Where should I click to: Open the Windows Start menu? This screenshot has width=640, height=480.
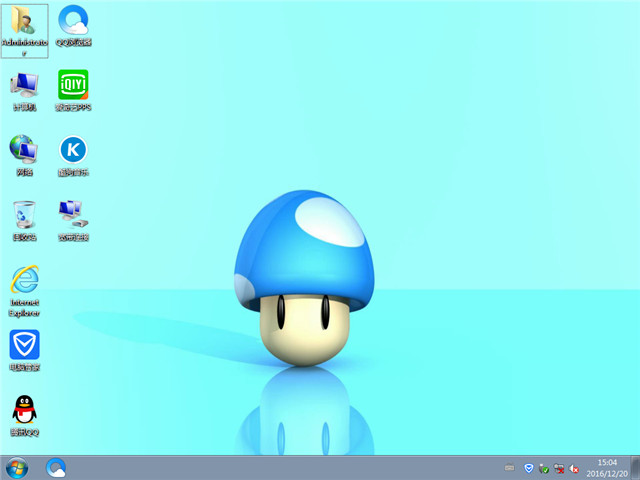tap(17, 468)
